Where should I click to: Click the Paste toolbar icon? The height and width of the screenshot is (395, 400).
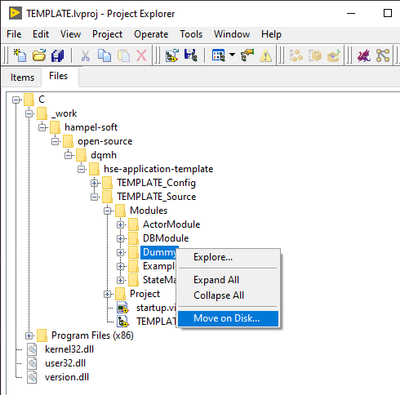pyautogui.click(x=123, y=55)
